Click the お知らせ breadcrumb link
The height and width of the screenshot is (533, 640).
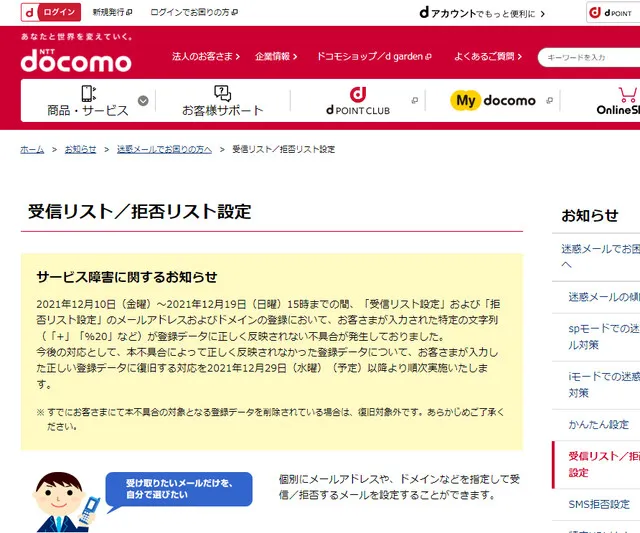tap(80, 149)
